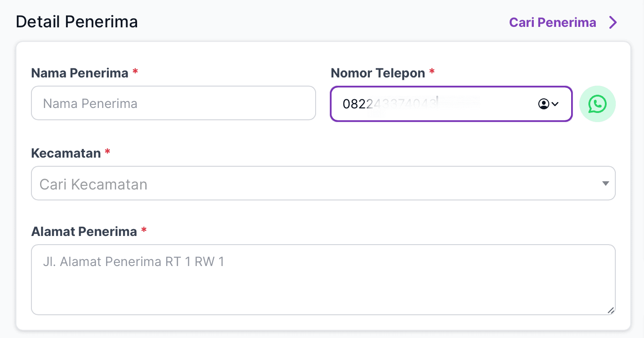Click the green WhatsApp icon button
644x338 pixels.
[x=597, y=104]
